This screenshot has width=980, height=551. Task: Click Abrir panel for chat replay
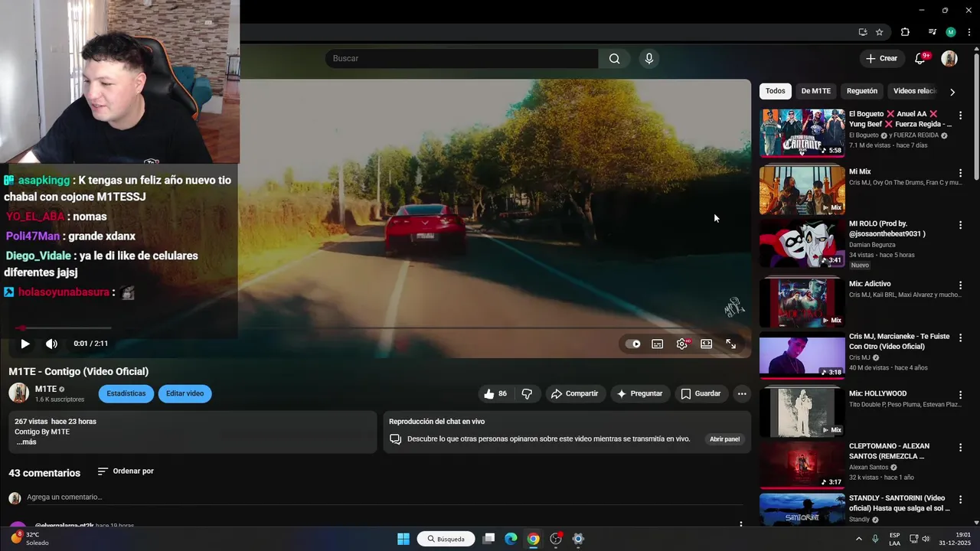pos(724,439)
